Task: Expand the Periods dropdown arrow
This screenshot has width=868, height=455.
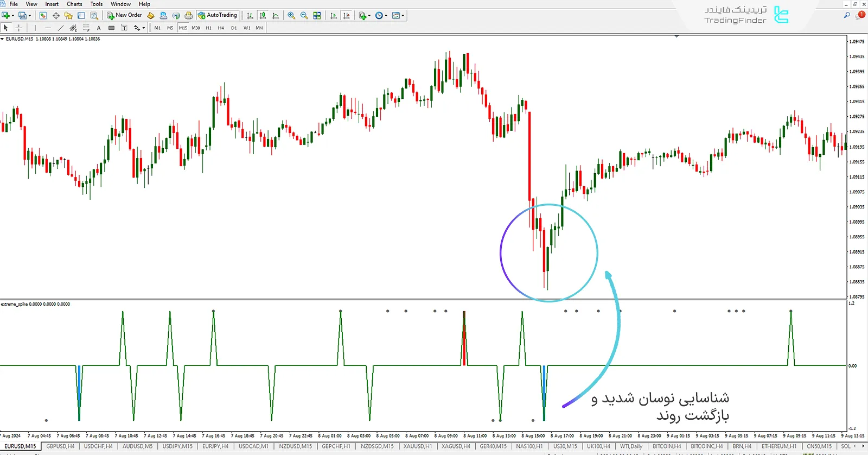Action: pos(386,16)
